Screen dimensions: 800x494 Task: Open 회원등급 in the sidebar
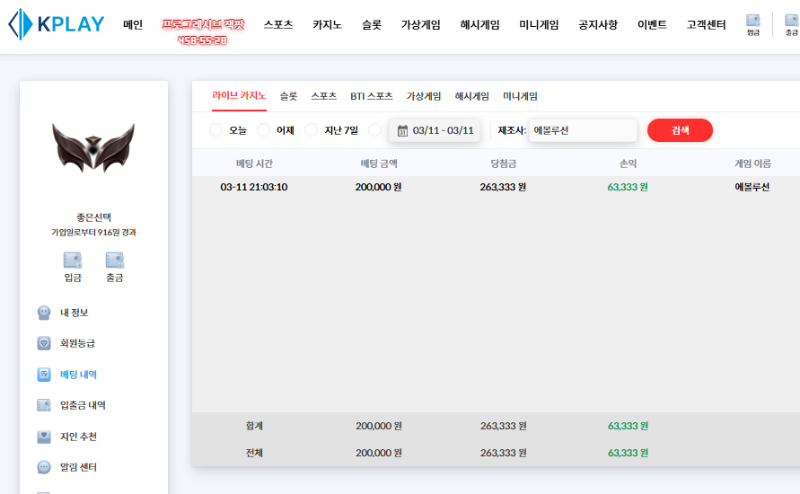[x=78, y=343]
